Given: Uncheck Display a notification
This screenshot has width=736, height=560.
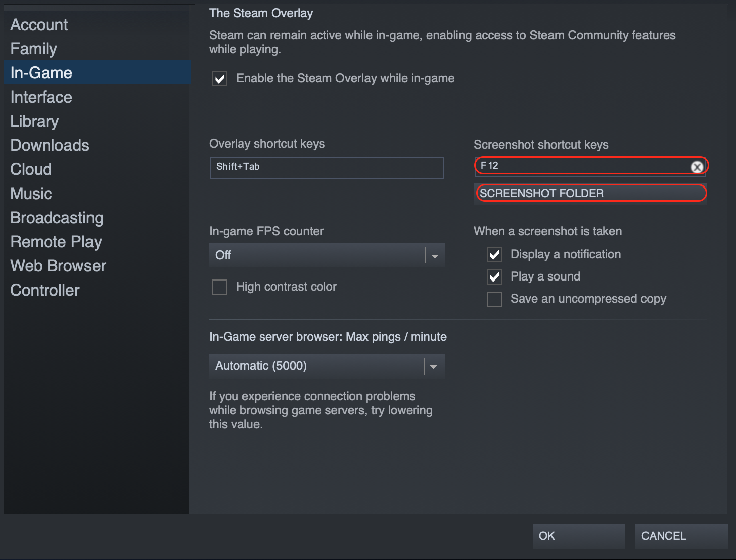Looking at the screenshot, I should (x=494, y=255).
